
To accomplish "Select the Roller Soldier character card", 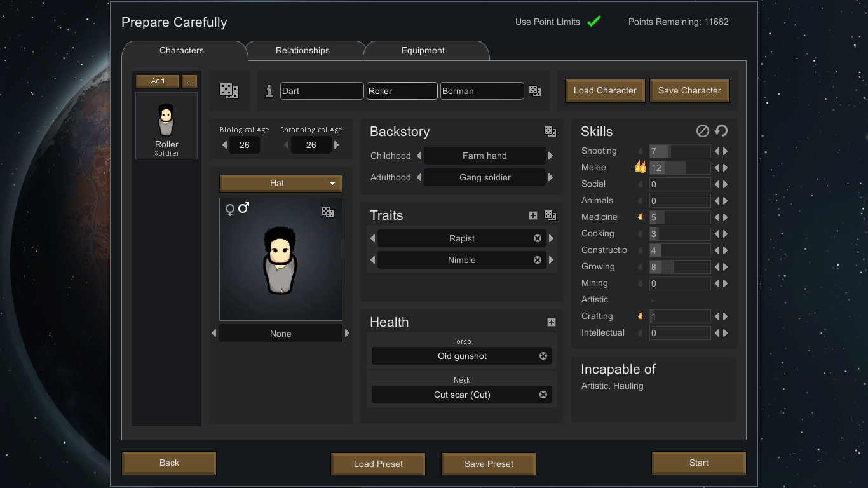I will (166, 126).
